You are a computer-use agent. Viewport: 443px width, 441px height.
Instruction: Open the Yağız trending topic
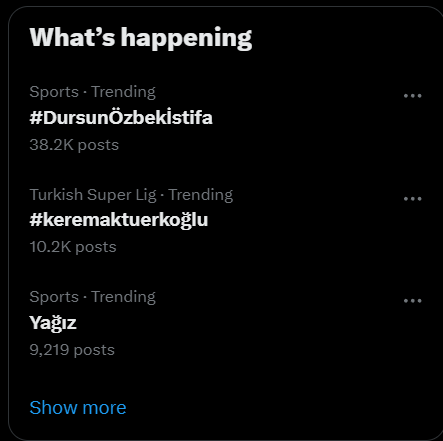[53, 323]
